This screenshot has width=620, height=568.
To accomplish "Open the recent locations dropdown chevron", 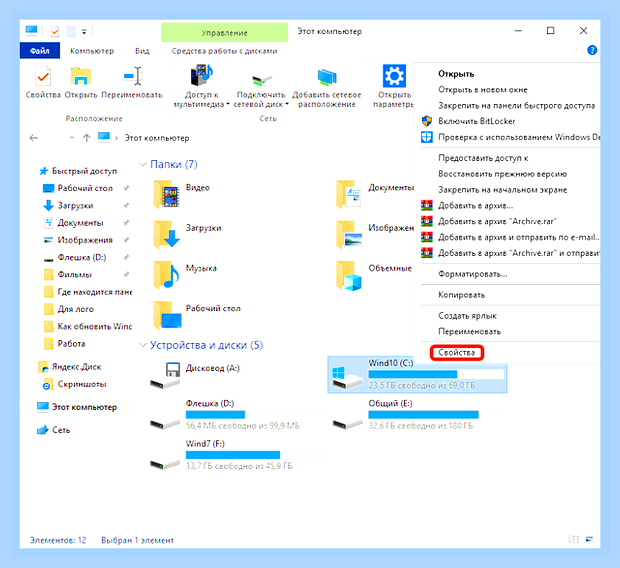I will pos(72,138).
